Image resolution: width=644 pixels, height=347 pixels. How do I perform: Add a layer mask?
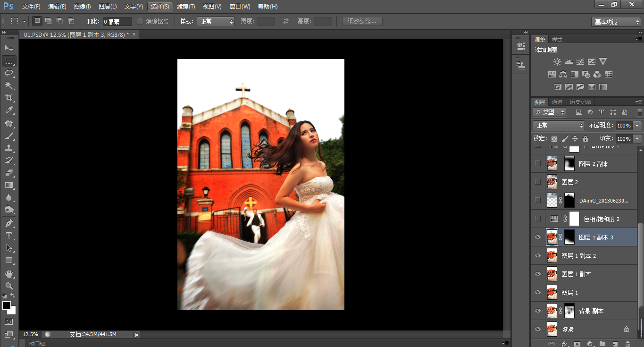[x=577, y=344]
